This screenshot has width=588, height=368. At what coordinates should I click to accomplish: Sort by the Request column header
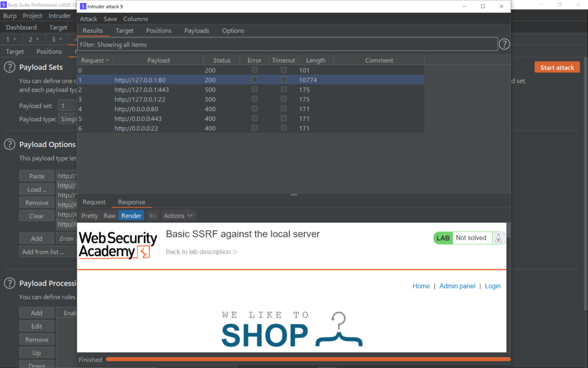point(95,60)
